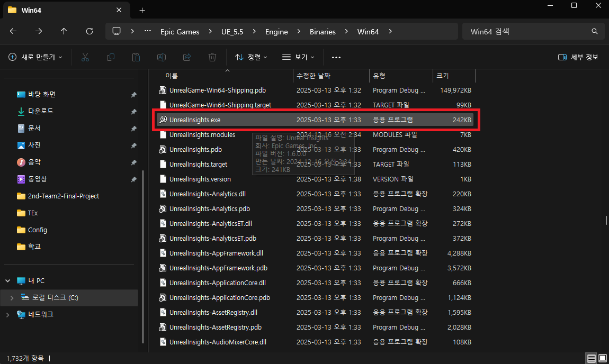The image size is (609, 364).
Task: Click the Delete trash icon
Action: (x=212, y=57)
